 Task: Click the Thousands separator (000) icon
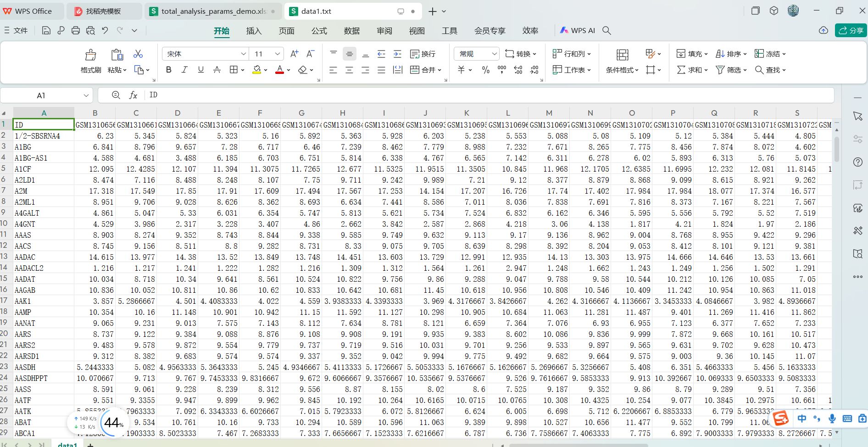[502, 70]
